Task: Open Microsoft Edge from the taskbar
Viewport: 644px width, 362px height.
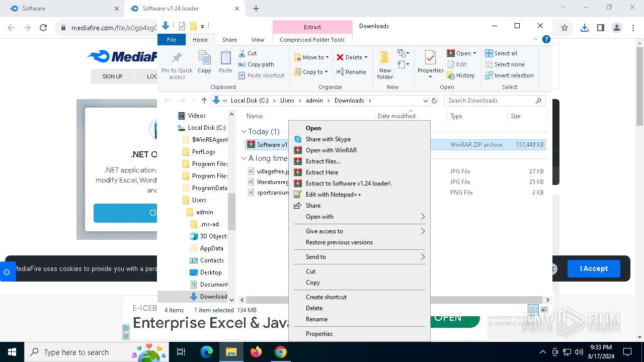Action: 207,352
